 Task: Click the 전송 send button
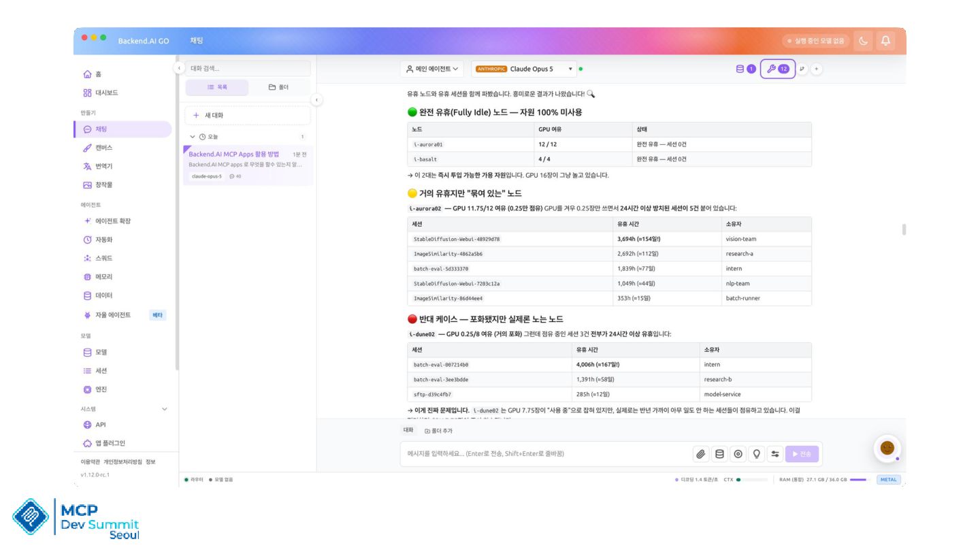pyautogui.click(x=803, y=454)
